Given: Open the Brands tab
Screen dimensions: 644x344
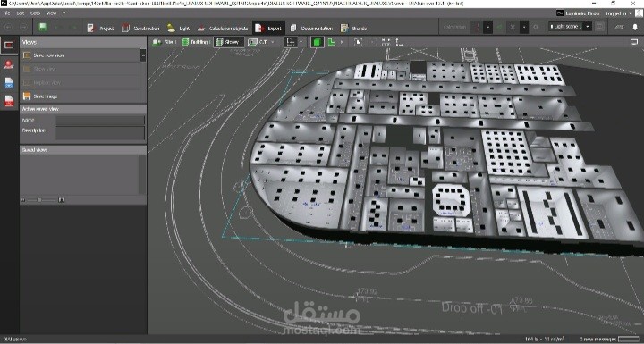Looking at the screenshot, I should coord(353,29).
